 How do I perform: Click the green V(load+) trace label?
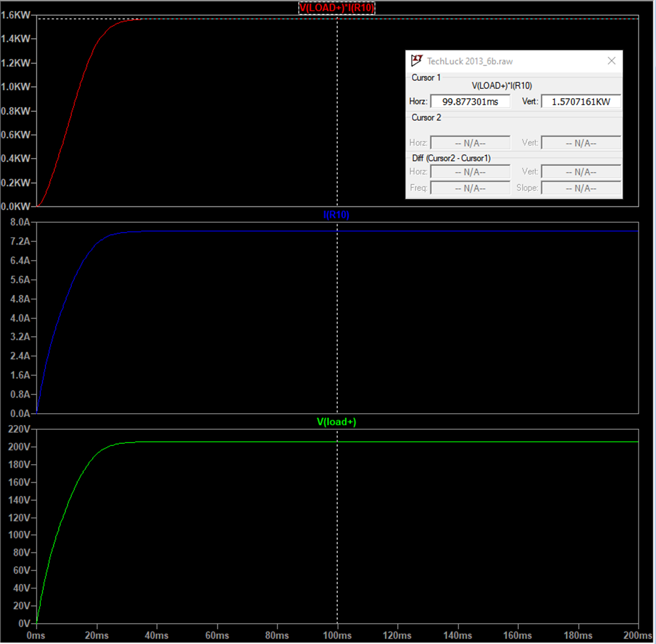click(336, 422)
